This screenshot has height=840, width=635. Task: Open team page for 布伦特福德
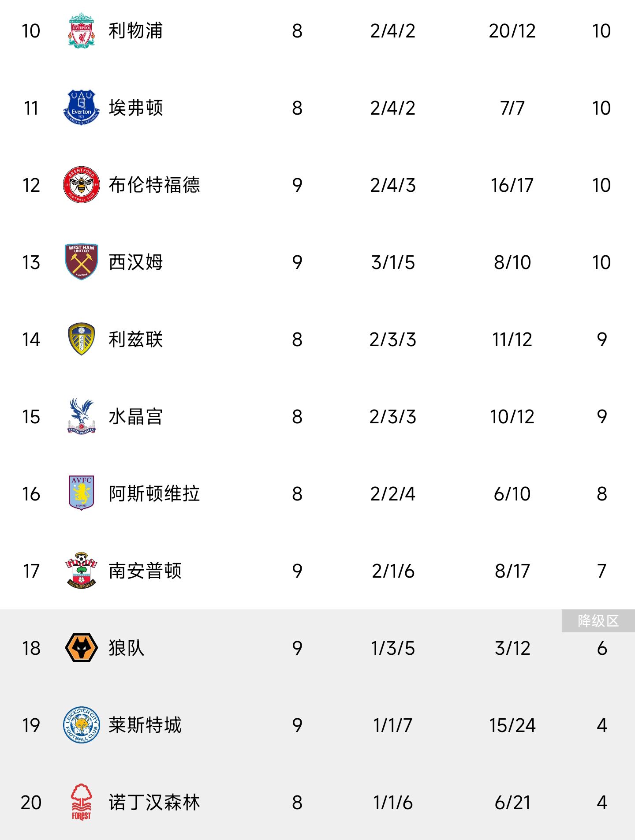pyautogui.click(x=154, y=185)
